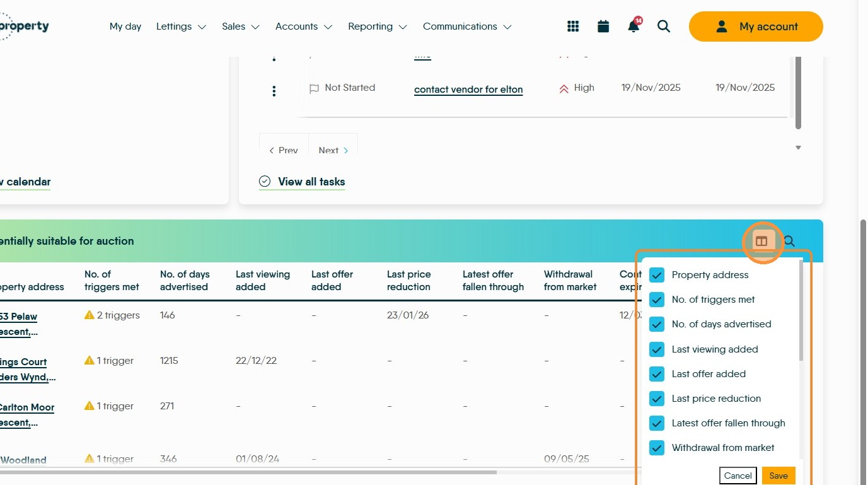The width and height of the screenshot is (868, 485).
Task: Click the warning icon beside 2 triggers
Action: click(90, 315)
